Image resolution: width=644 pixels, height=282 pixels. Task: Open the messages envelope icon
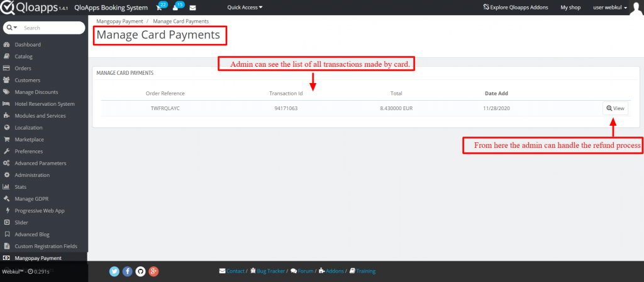[x=192, y=8]
